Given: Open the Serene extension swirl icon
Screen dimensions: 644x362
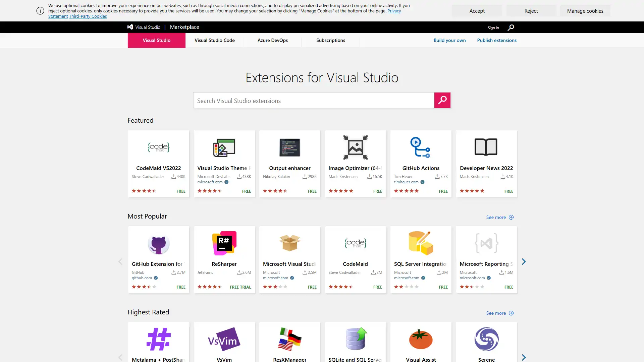Looking at the screenshot, I should tap(486, 339).
